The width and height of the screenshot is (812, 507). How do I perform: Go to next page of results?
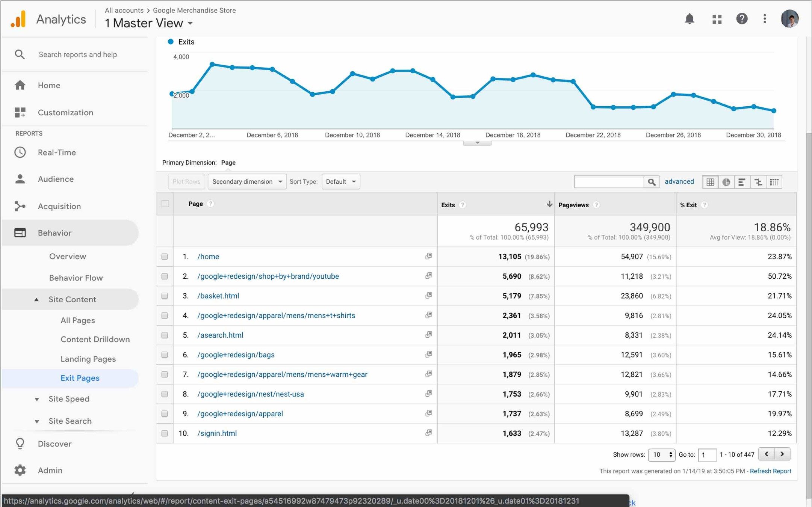click(x=782, y=454)
